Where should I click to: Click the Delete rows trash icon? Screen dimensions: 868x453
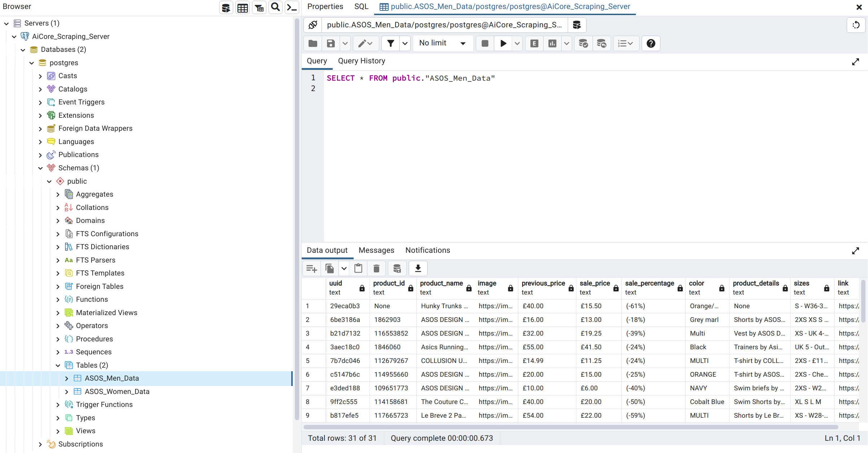(376, 269)
